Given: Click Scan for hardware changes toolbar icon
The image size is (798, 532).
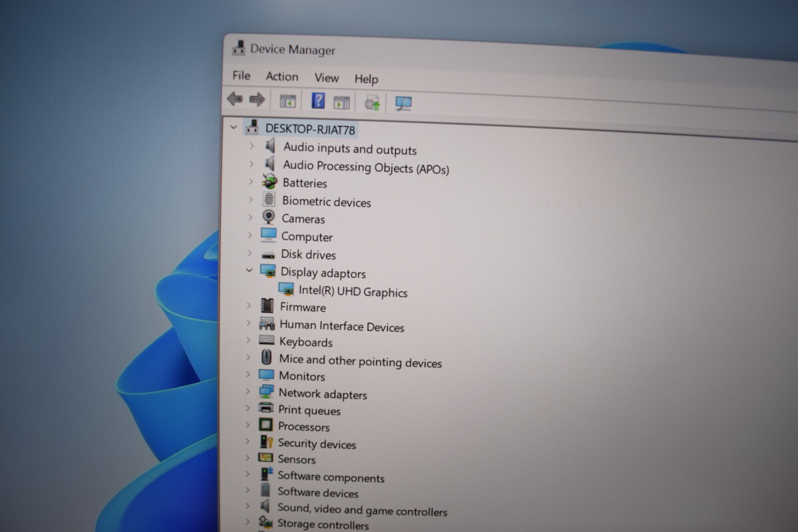Looking at the screenshot, I should tap(403, 104).
